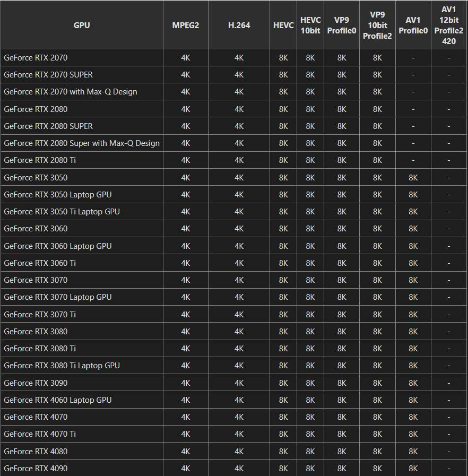468x476 pixels.
Task: Click the MPEG2 column header
Action: [185, 25]
